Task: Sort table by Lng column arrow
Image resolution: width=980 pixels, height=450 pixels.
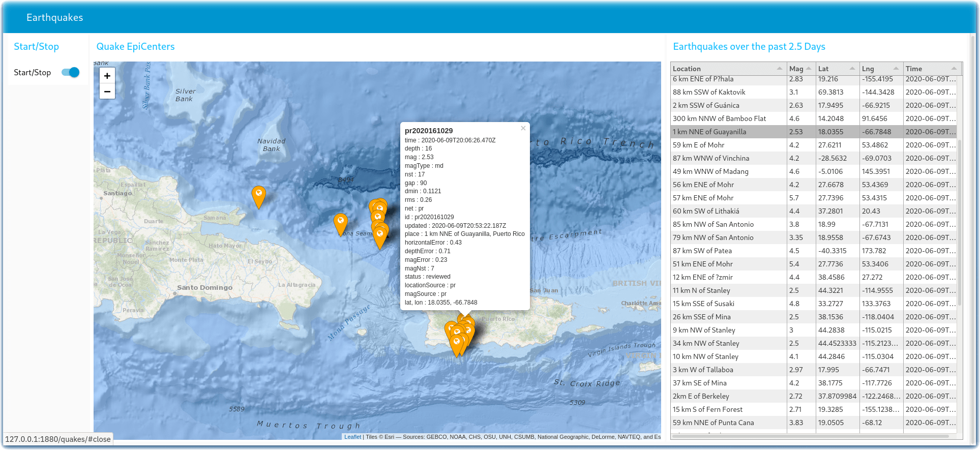Action: 896,69
